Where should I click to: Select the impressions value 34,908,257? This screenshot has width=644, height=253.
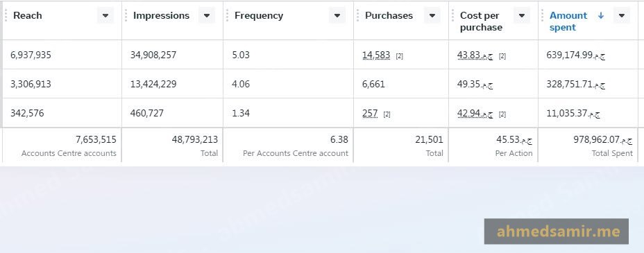tap(153, 55)
